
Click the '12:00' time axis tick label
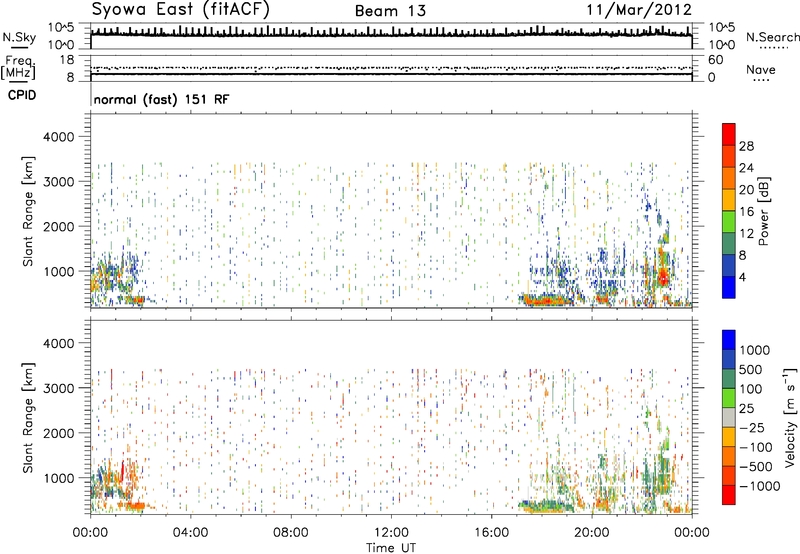391,533
